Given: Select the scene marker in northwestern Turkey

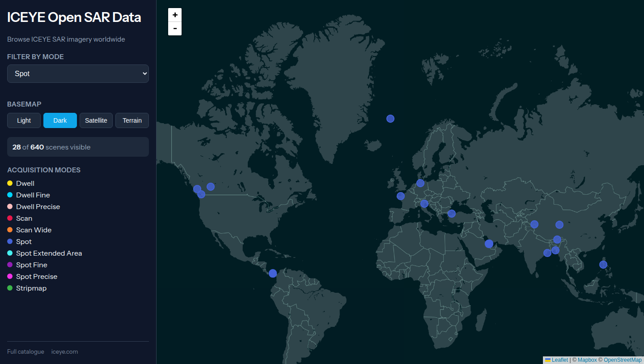Looking at the screenshot, I should coord(452,214).
